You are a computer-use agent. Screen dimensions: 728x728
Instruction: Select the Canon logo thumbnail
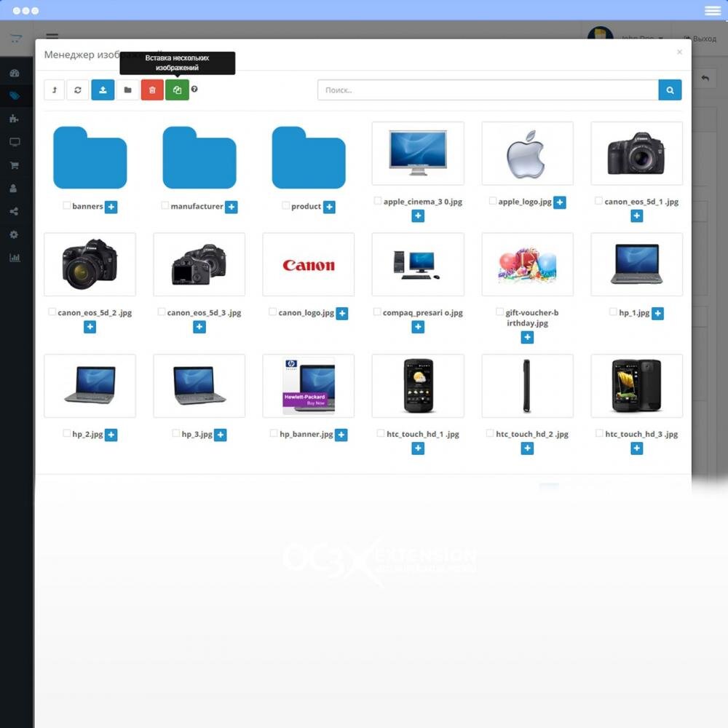tap(308, 264)
